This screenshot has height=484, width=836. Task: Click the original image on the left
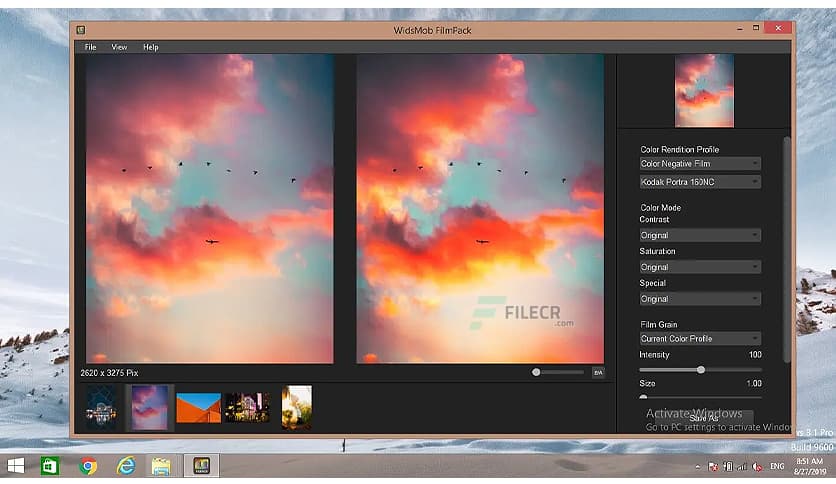210,209
